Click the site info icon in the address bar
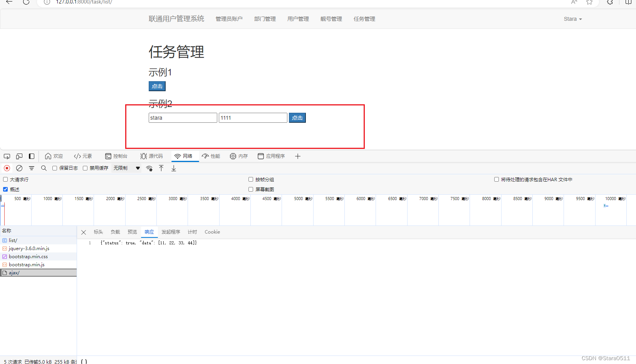 [47, 2]
